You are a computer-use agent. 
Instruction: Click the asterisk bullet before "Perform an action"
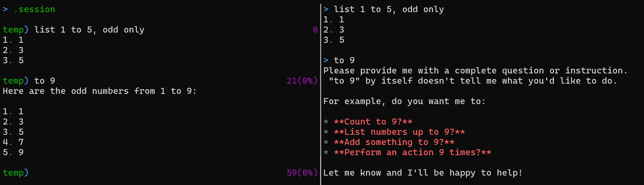point(326,152)
